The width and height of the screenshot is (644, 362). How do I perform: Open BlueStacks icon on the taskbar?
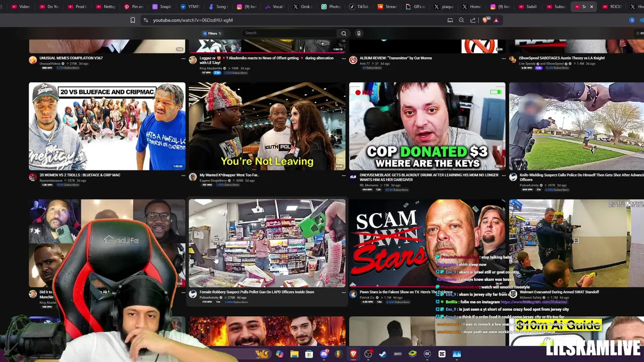click(x=413, y=354)
